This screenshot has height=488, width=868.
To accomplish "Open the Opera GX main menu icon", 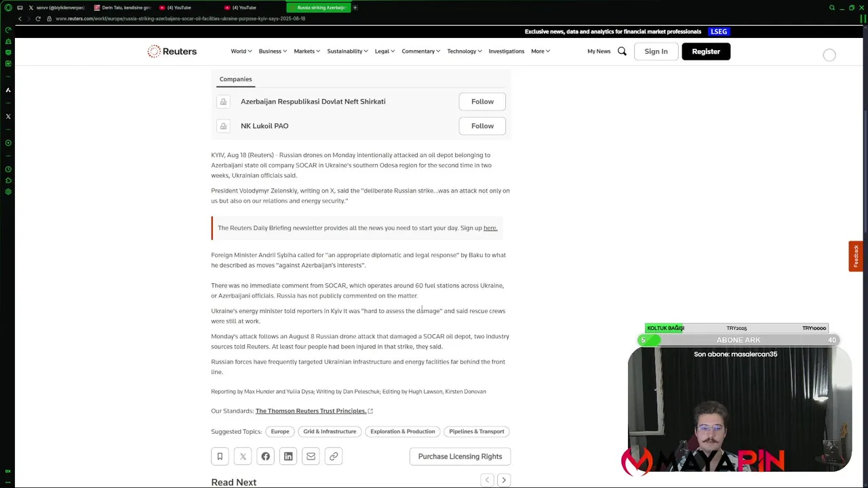I will click(x=8, y=7).
